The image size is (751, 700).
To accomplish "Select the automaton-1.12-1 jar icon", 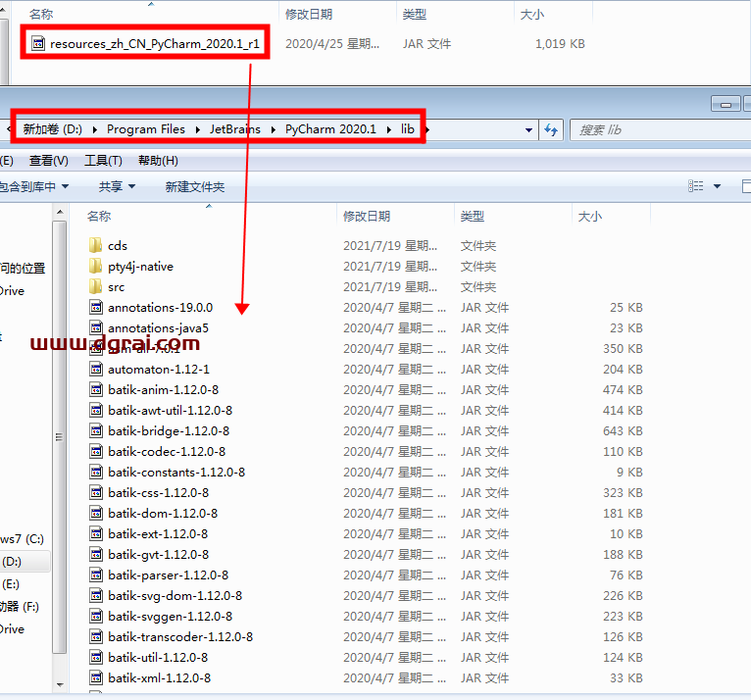I will pos(96,369).
